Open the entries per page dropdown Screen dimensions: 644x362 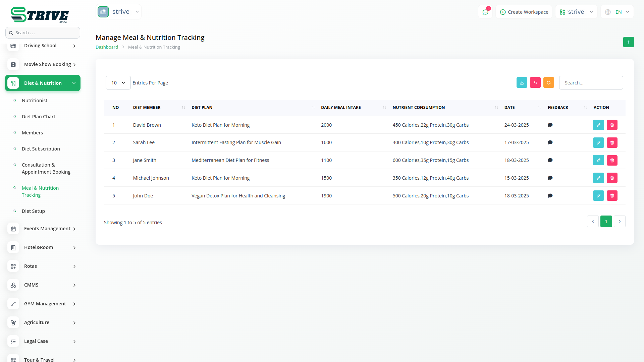point(118,83)
